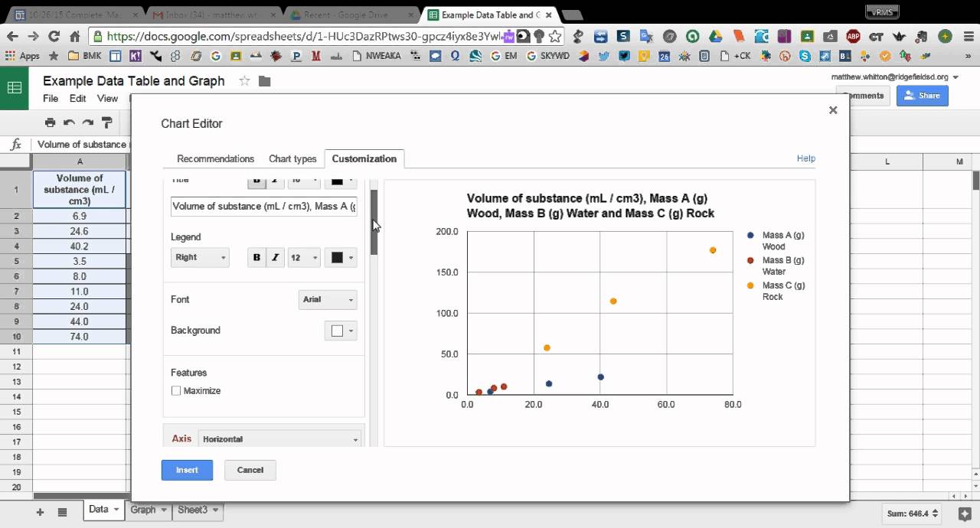Select the cell containing 74.0
Screen dimensions: 980x528
point(80,337)
